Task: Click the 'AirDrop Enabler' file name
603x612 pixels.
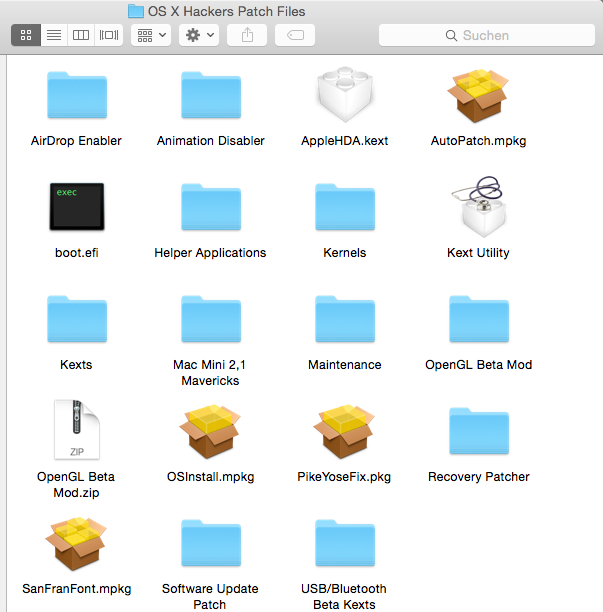Action: coord(76,141)
